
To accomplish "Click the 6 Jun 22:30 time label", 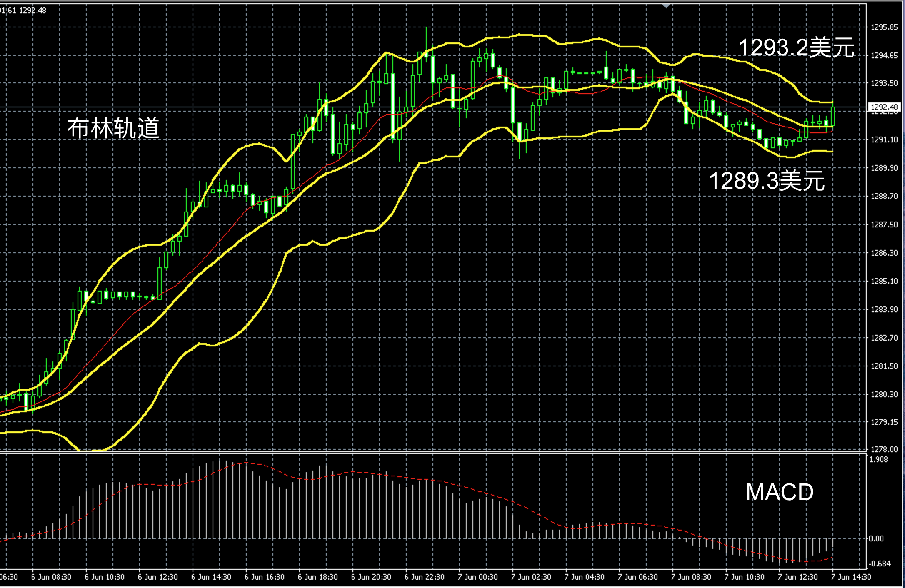I will click(x=424, y=577).
